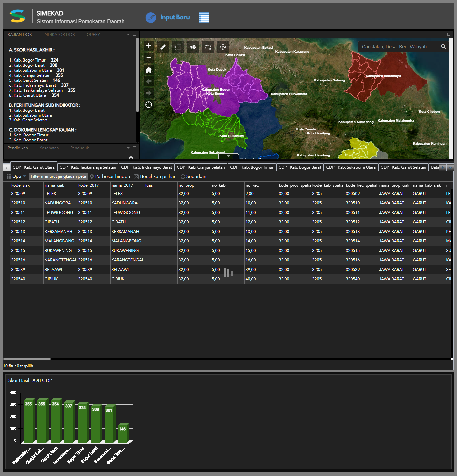
Task: Expand the Kajian DOB panel dropdown arrow
Action: (128, 34)
